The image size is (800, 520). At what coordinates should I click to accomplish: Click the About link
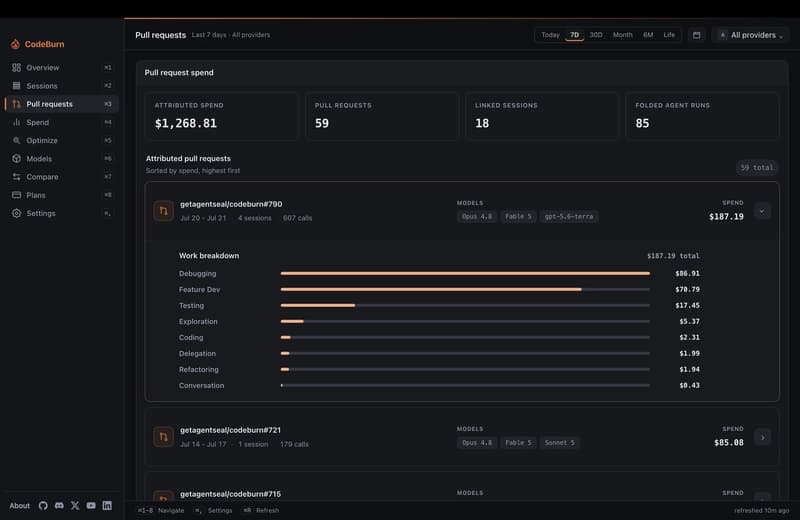(19, 506)
